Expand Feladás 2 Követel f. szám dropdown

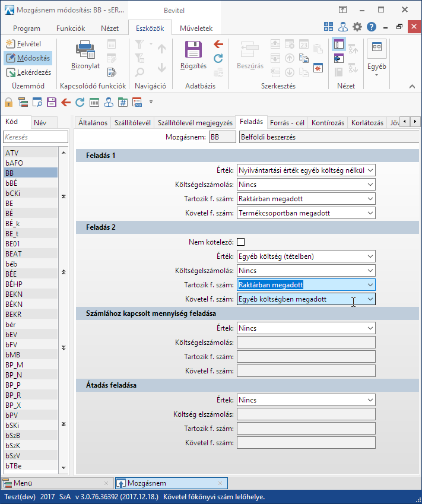coord(370,299)
